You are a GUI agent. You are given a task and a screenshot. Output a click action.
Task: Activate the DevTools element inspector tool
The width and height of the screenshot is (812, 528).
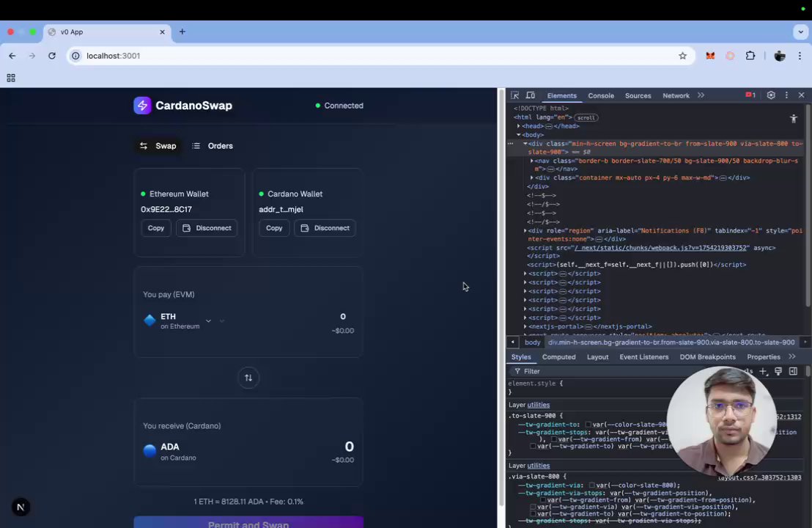click(514, 95)
